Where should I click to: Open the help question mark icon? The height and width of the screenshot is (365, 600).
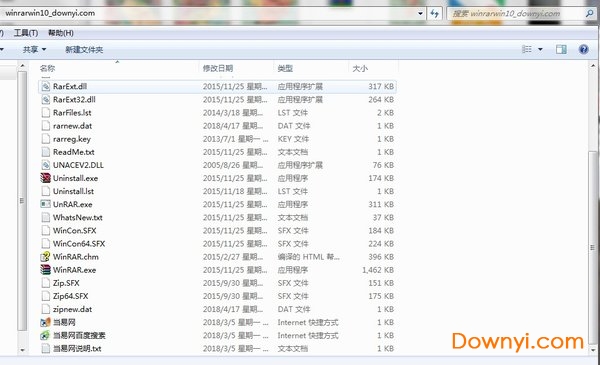(584, 49)
